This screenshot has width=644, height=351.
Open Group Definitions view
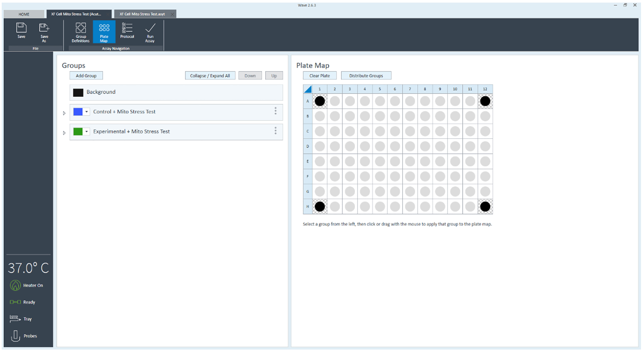coord(80,28)
